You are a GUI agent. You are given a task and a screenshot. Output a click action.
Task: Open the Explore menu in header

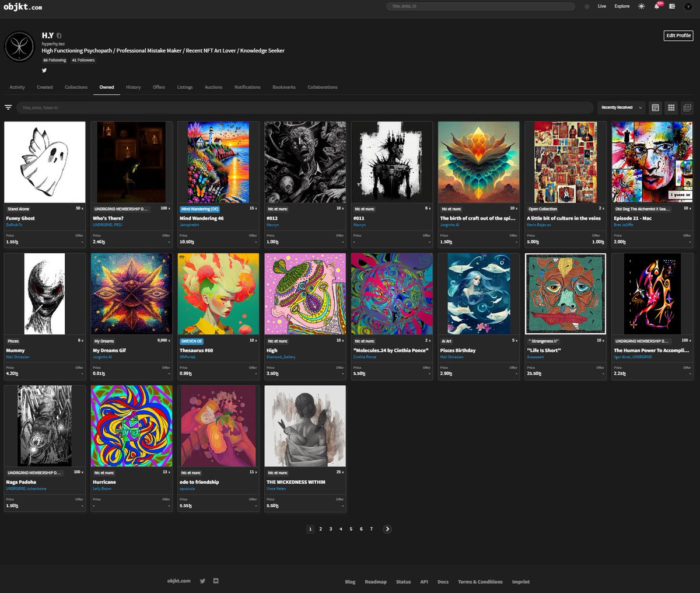622,6
